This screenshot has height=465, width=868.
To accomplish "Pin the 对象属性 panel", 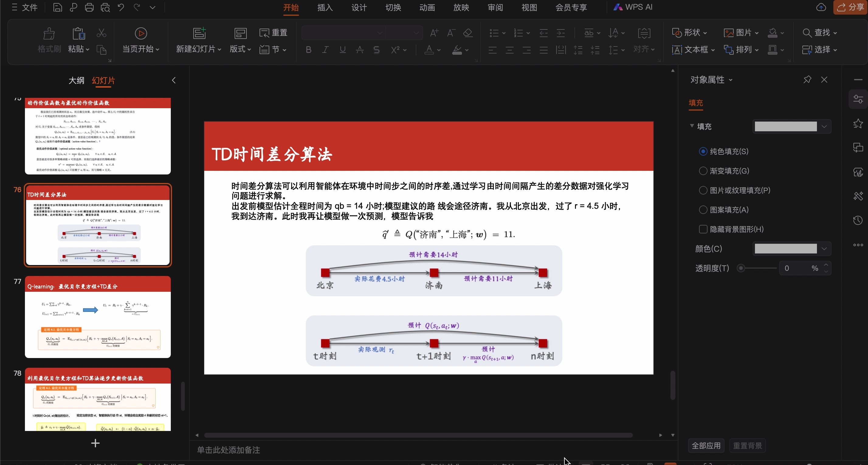I will pos(807,80).
